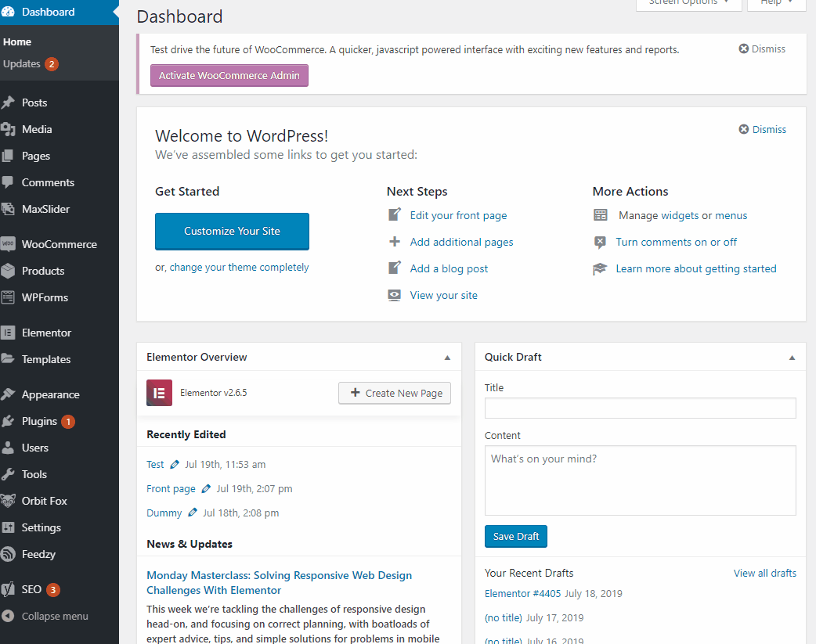816x644 pixels.
Task: Go to the Updates submenu
Action: pyautogui.click(x=22, y=64)
